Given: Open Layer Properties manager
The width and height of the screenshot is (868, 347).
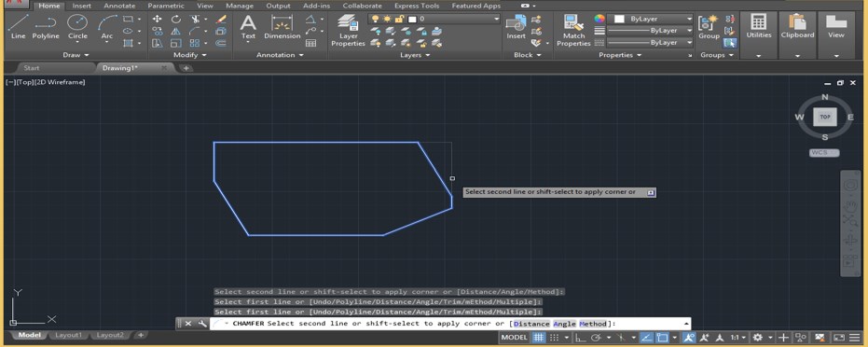Looking at the screenshot, I should click(x=348, y=31).
